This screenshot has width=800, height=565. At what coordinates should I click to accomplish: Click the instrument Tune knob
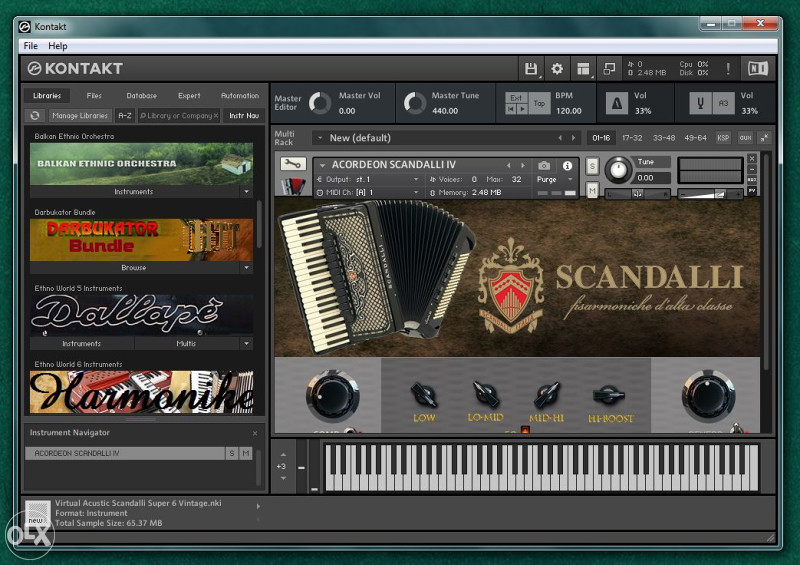[x=618, y=169]
